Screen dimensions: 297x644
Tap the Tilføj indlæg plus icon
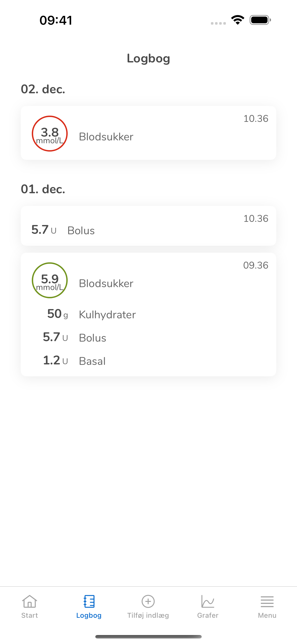point(148,601)
